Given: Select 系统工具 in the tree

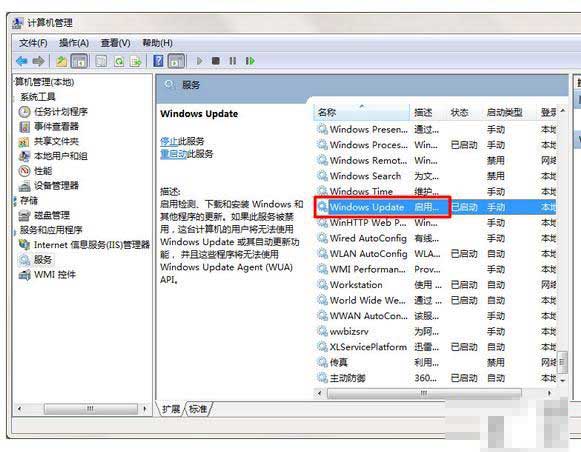Looking at the screenshot, I should pos(38,97).
